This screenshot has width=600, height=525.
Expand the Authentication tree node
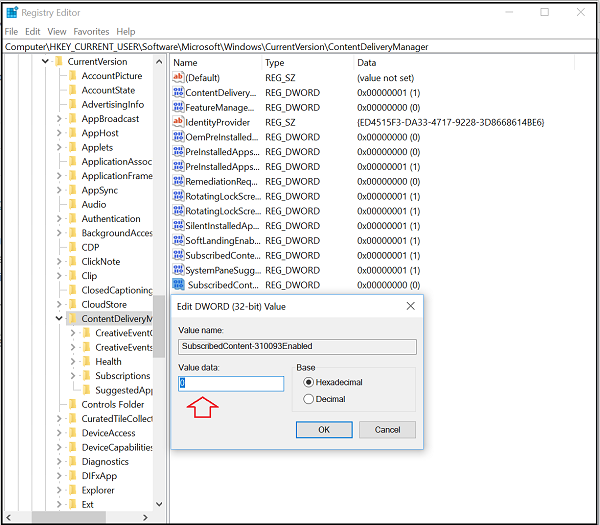coord(59,218)
